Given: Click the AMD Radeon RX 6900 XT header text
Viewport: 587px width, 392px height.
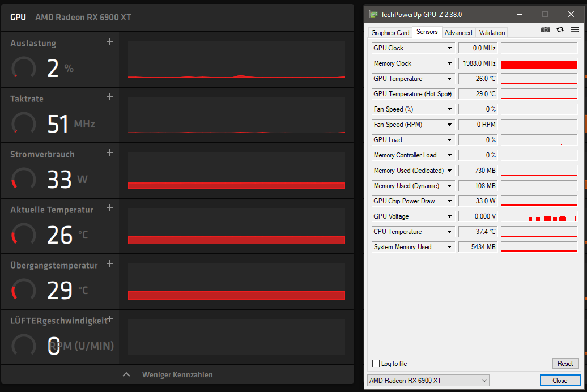Looking at the screenshot, I should [83, 17].
